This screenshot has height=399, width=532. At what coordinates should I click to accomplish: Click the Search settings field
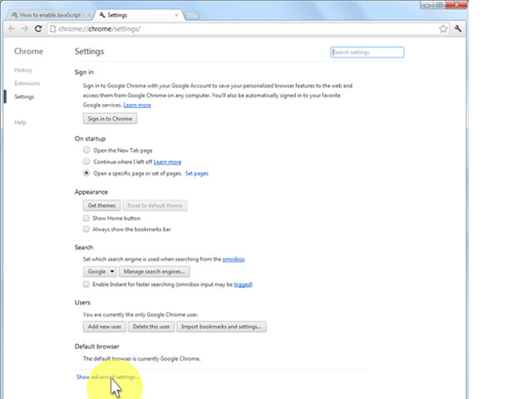tap(367, 52)
